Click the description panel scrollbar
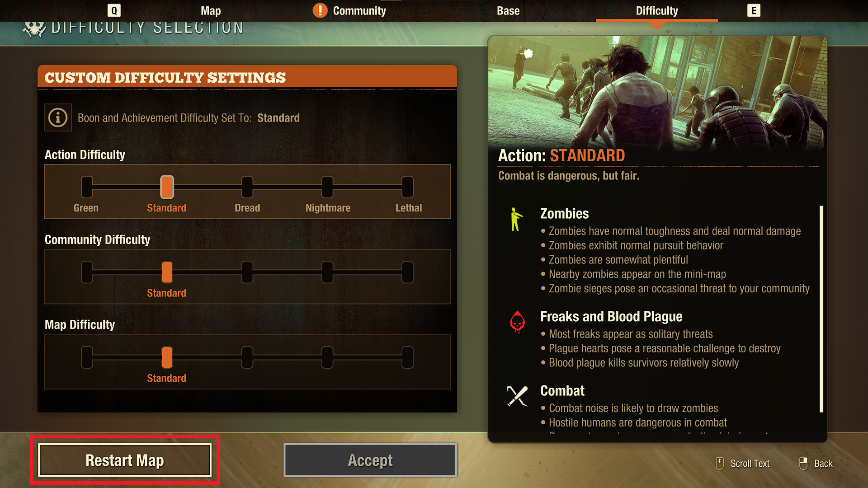Screen dimensions: 868x488 pos(821,309)
